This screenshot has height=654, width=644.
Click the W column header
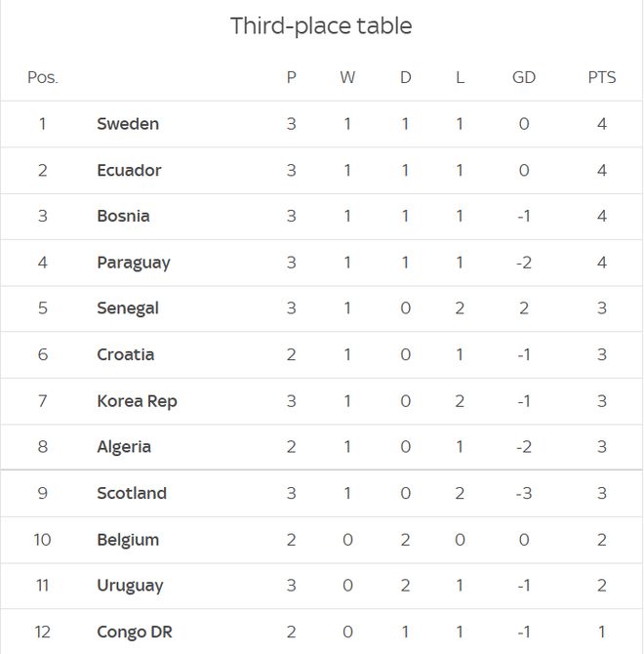(x=347, y=77)
